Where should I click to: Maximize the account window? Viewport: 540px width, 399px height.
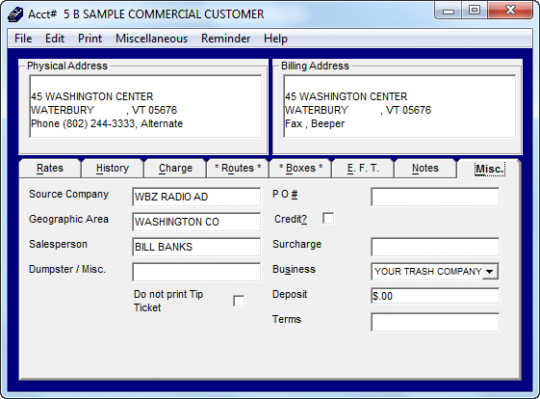[475, 10]
